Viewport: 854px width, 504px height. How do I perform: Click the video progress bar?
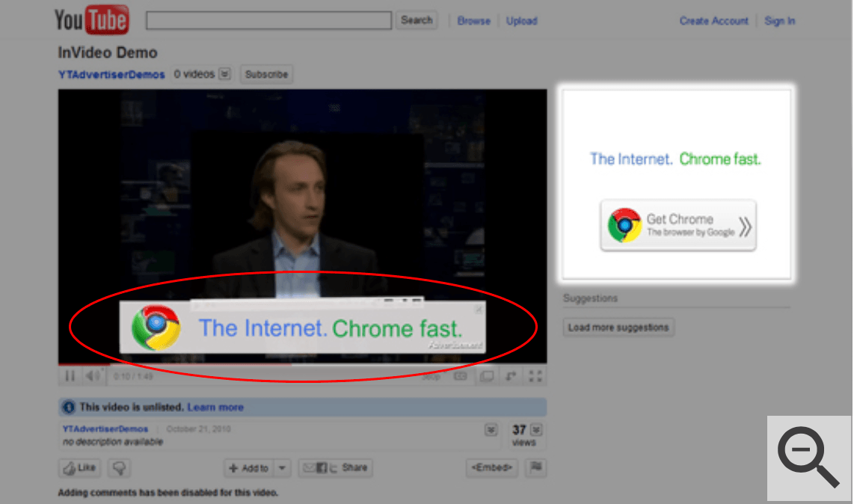302,364
